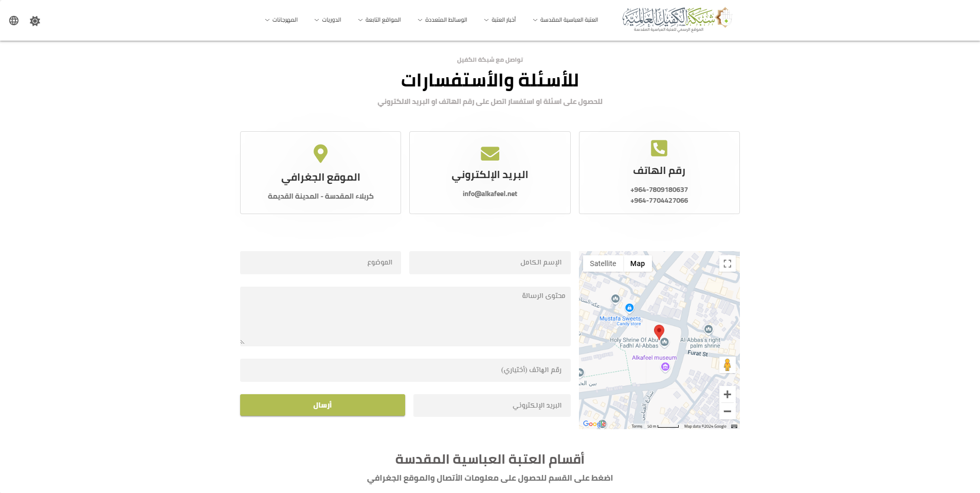980x493 pixels.
Task: Toggle dark mode with the sun icon
Action: point(35,21)
